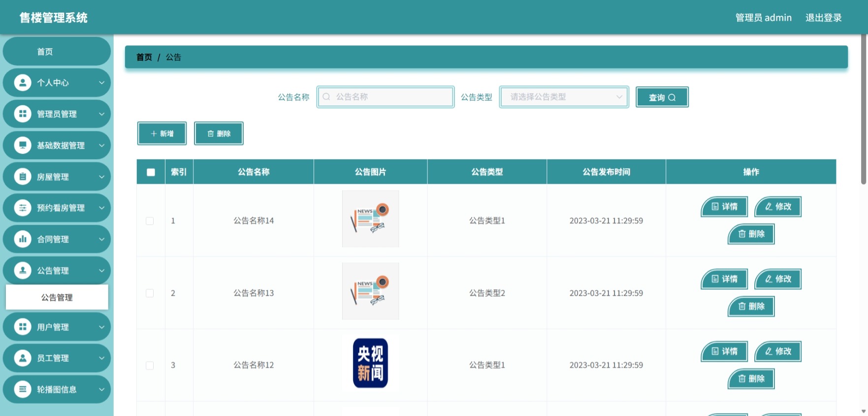Image resolution: width=868 pixels, height=416 pixels.
Task: Toggle the select-all checkbox in table header
Action: 151,172
